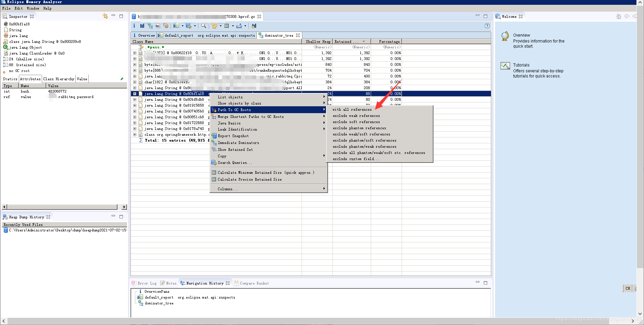Viewport: 644px width, 325px height.
Task: Open the thread overview gear icon
Action: coord(166,26)
